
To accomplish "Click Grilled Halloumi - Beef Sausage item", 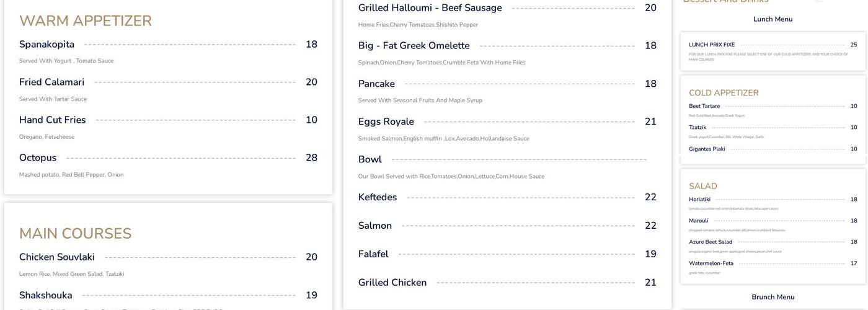I will [430, 8].
